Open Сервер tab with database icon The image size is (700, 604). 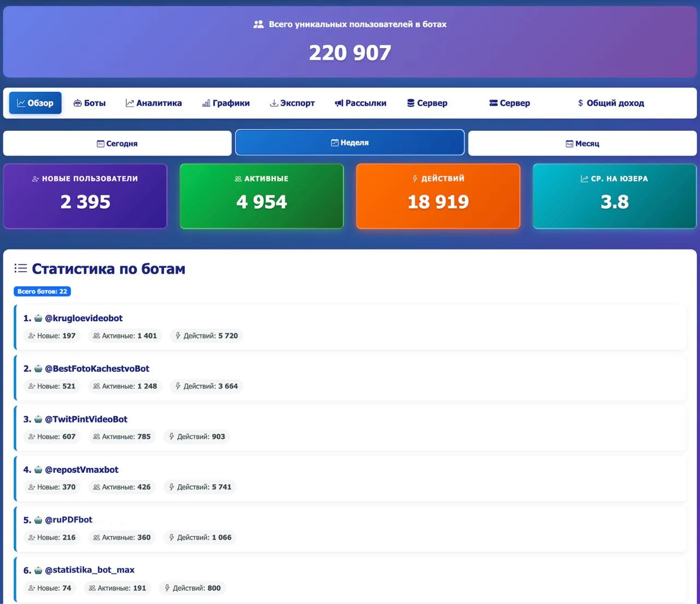click(x=427, y=103)
